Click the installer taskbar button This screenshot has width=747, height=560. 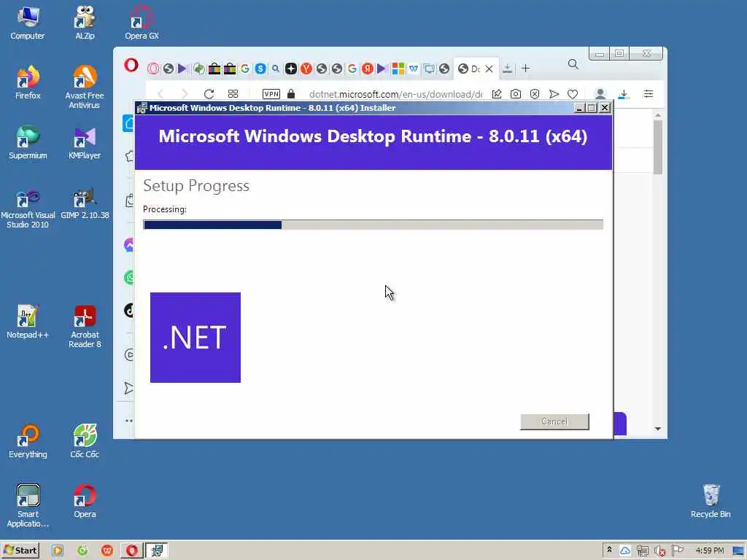pyautogui.click(x=157, y=551)
